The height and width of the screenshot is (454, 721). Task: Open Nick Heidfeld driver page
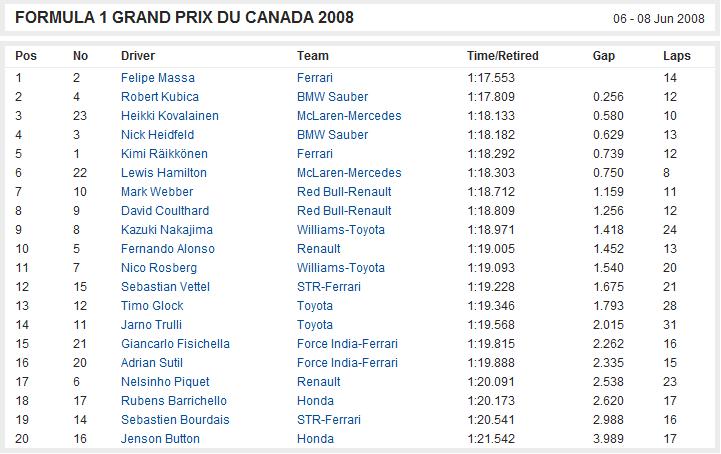tap(157, 135)
